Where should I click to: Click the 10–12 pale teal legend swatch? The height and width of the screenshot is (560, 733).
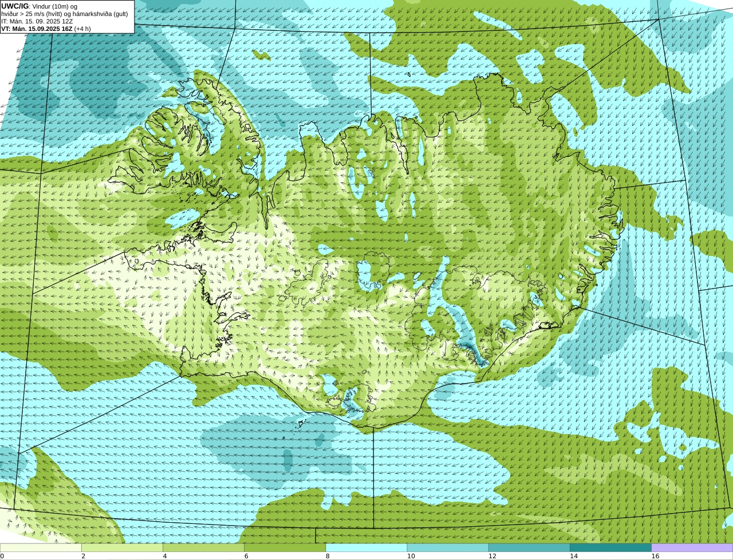[x=448, y=547]
